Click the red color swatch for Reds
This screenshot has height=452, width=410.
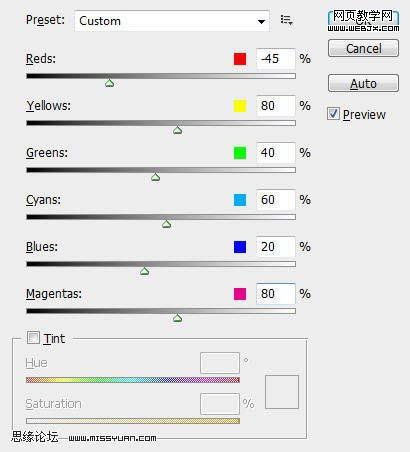[x=240, y=59]
